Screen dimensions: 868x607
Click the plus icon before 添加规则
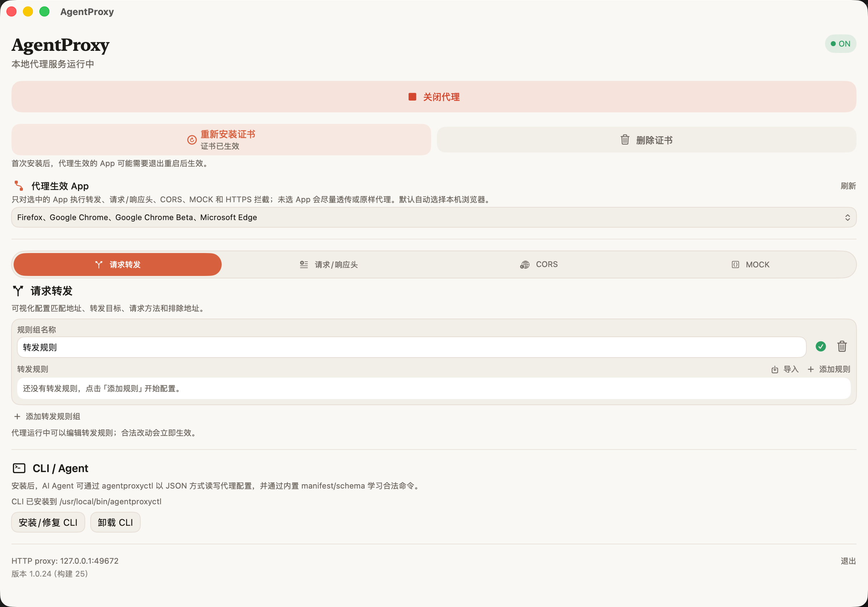pos(810,369)
